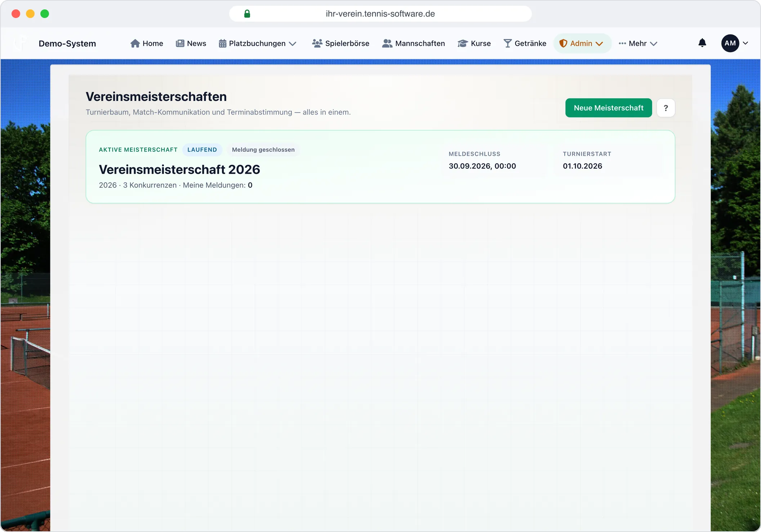Viewport: 761px width, 532px height.
Task: Click the lock icon in address bar
Action: tap(247, 14)
